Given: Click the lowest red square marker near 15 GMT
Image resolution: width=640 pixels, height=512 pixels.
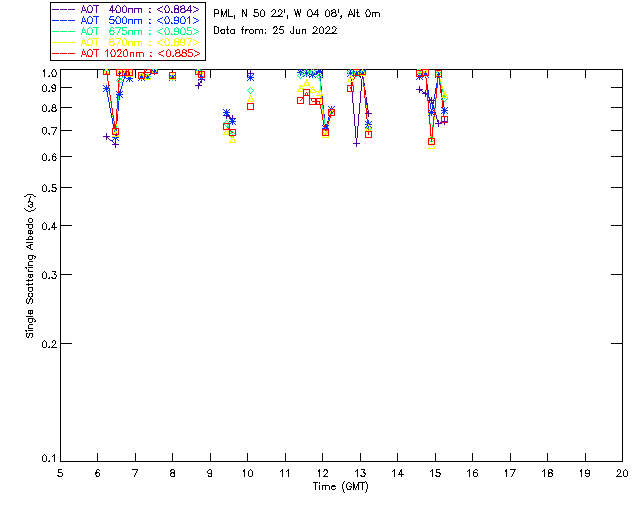Looking at the screenshot, I should point(431,142).
